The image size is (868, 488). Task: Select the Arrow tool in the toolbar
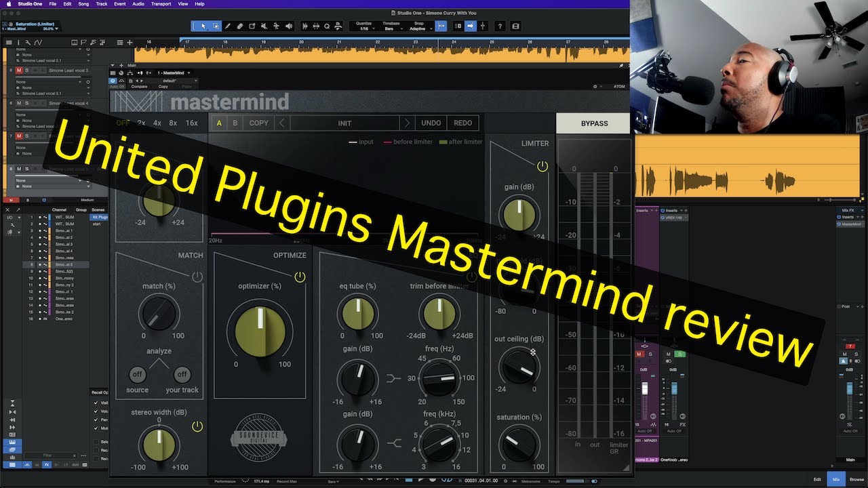point(203,26)
